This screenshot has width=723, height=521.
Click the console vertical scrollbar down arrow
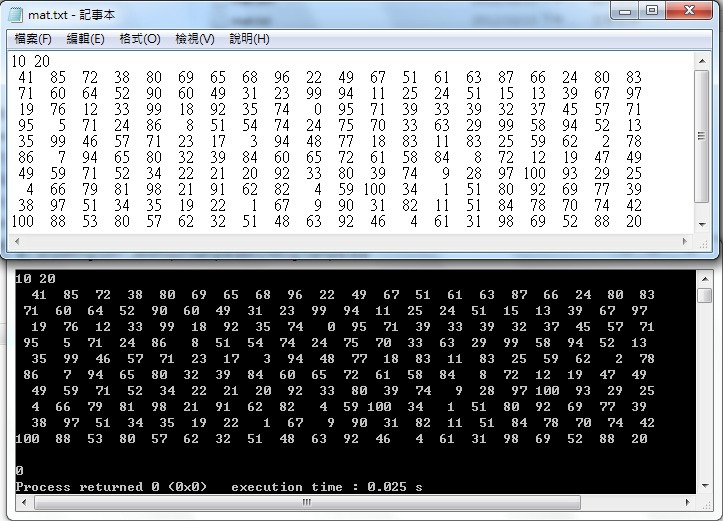coord(705,485)
